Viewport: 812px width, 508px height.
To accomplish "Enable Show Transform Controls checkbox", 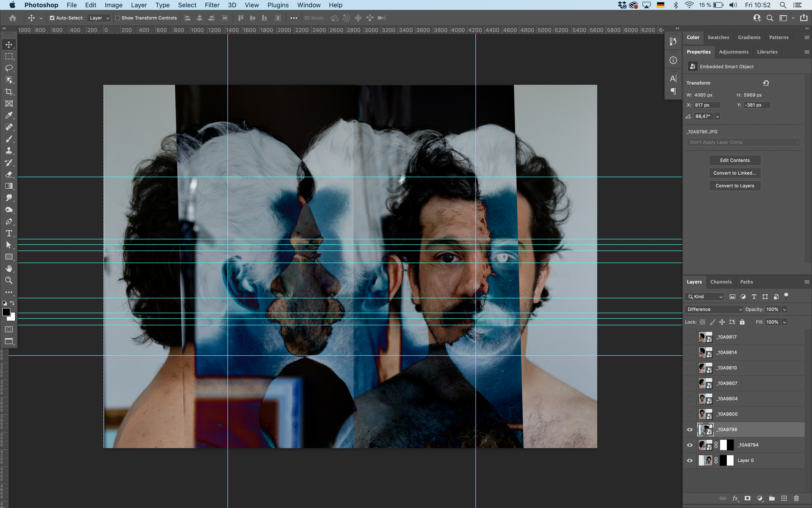I will coord(117,18).
